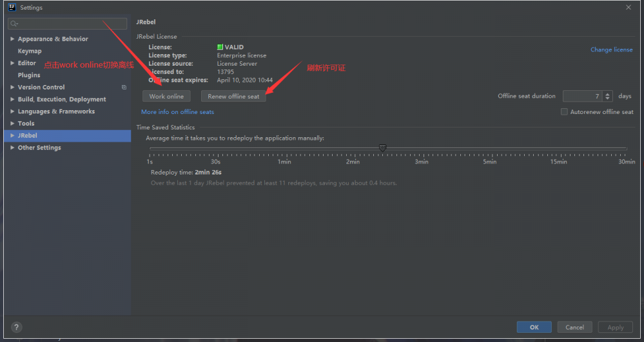Select Keymap in the settings tree

tap(30, 51)
